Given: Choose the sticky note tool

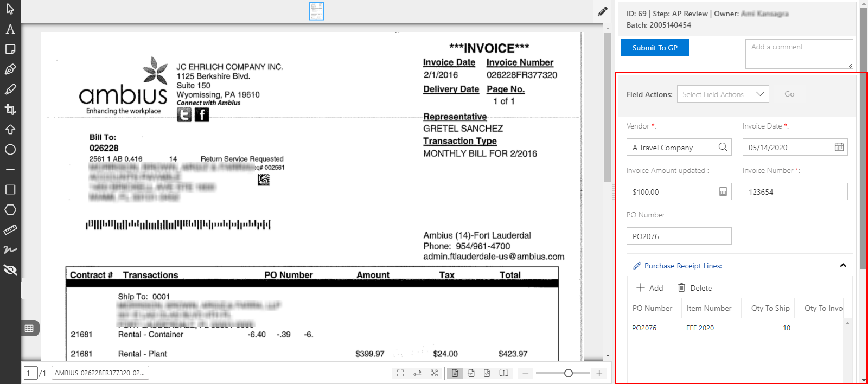Looking at the screenshot, I should point(10,49).
